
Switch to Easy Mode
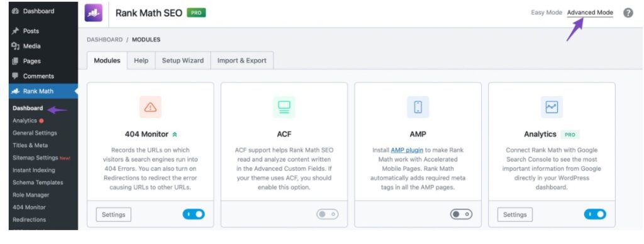click(547, 13)
